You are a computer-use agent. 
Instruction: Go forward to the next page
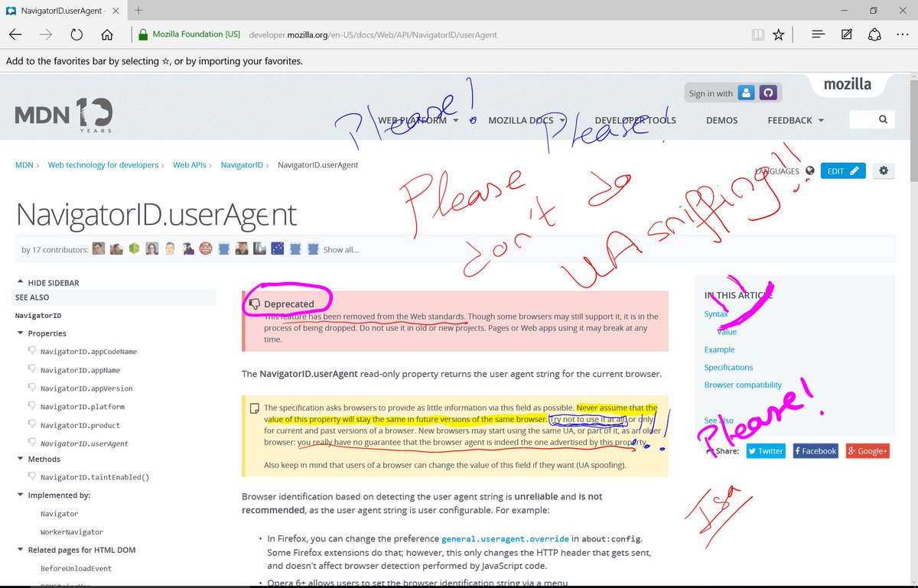tap(46, 34)
